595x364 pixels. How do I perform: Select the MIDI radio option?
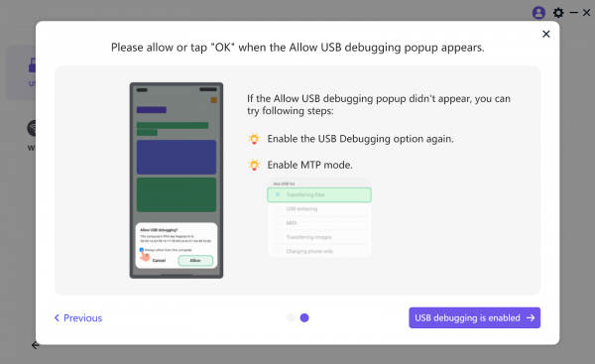click(x=319, y=223)
